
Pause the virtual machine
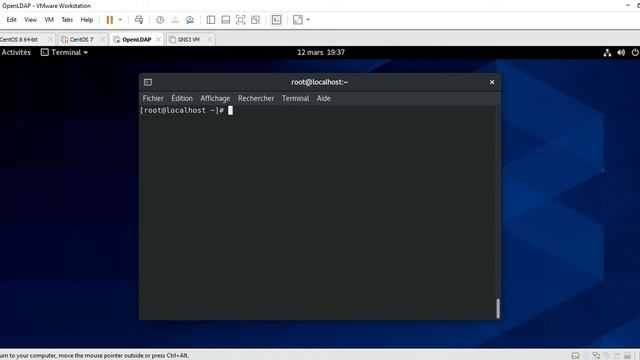coord(109,20)
